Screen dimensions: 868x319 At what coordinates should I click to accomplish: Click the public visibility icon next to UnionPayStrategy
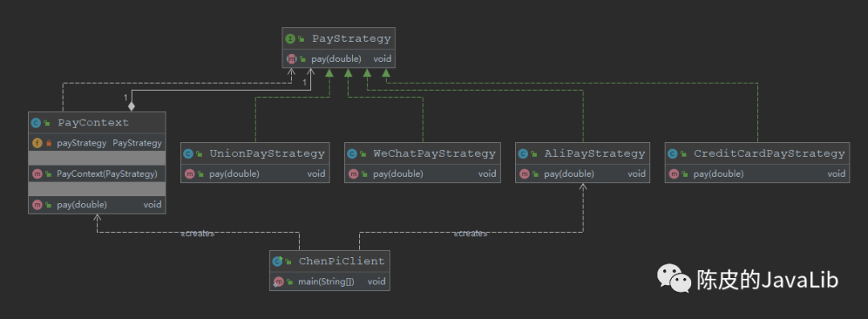click(x=199, y=154)
